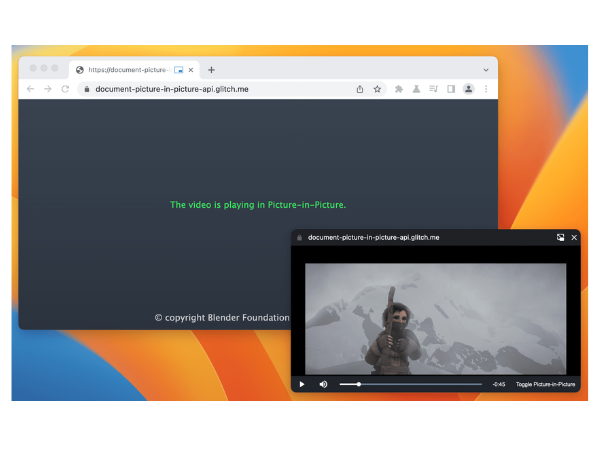Reload the page with the refresh icon
The width and height of the screenshot is (600, 451).
point(65,89)
